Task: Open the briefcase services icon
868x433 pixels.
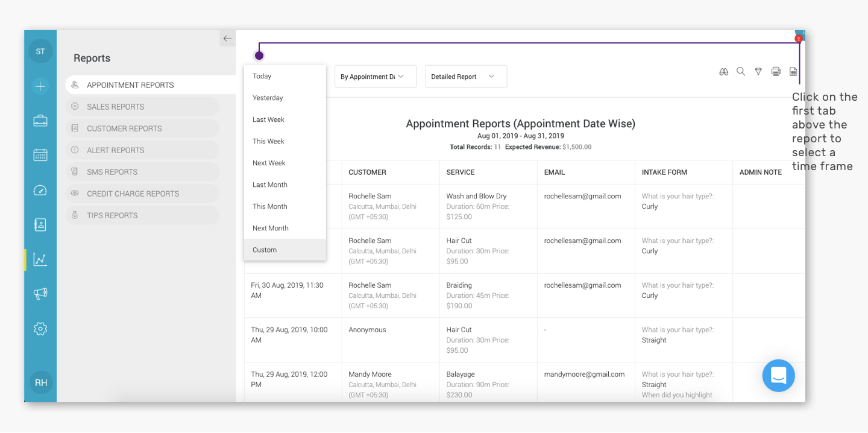Action: [40, 121]
